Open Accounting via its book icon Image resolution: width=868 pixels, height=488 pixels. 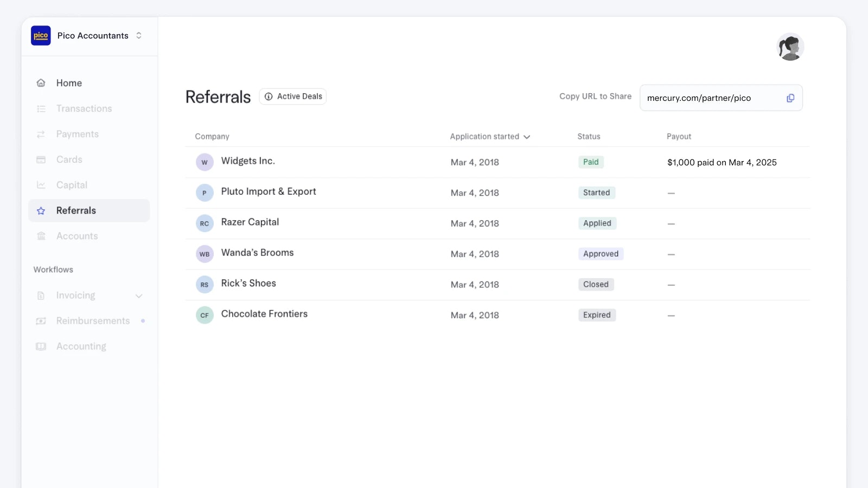click(x=41, y=346)
